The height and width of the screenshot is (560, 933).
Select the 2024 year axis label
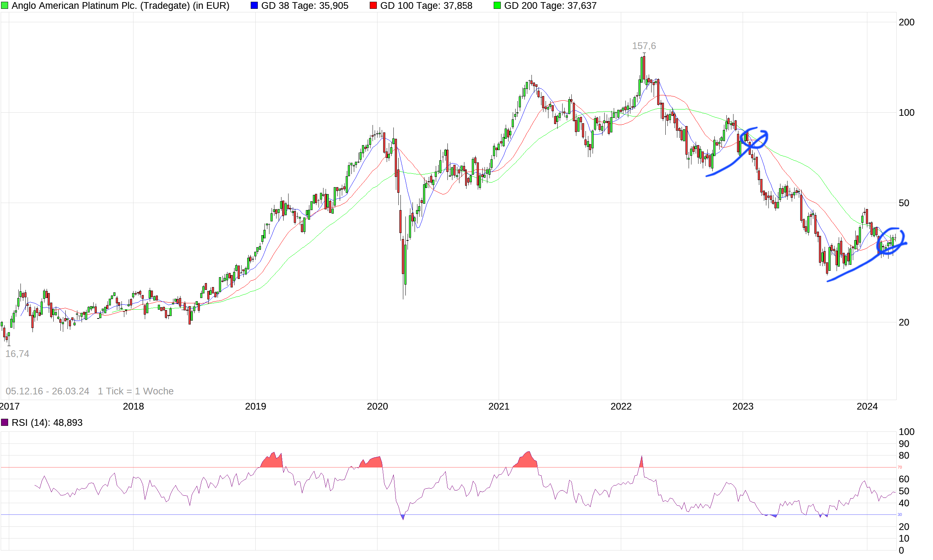point(867,407)
